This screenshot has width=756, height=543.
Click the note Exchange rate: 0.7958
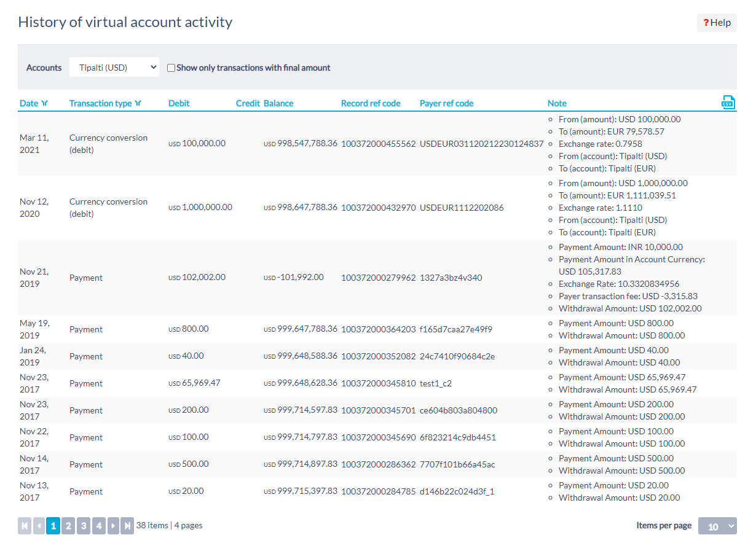[x=600, y=144]
